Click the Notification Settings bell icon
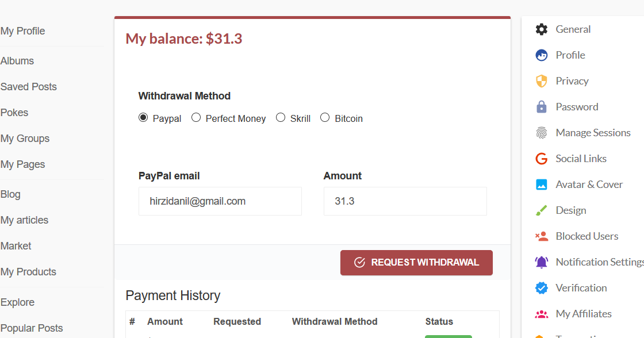Image resolution: width=644 pixels, height=338 pixels. pos(542,262)
